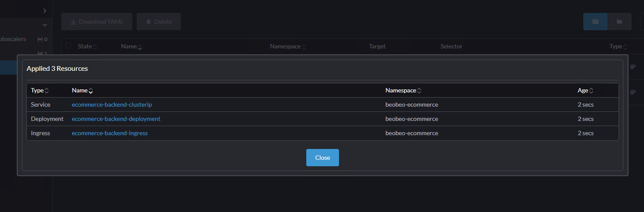The height and width of the screenshot is (212, 644).
Task: Sort background table by Name column
Action: point(131,47)
